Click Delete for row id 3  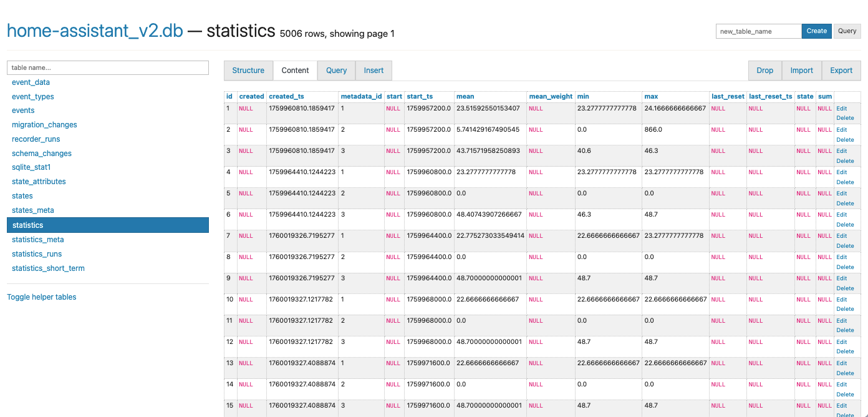pyautogui.click(x=846, y=161)
